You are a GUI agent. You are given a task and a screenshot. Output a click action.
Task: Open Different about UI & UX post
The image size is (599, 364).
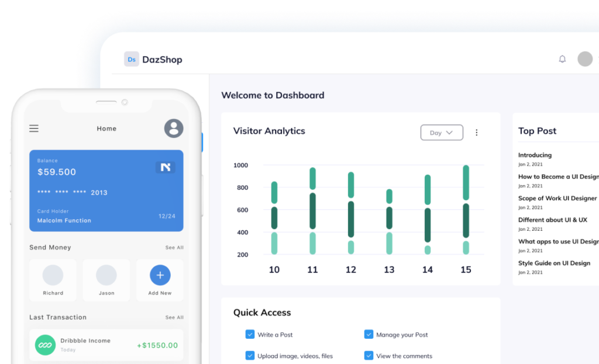pyautogui.click(x=552, y=220)
